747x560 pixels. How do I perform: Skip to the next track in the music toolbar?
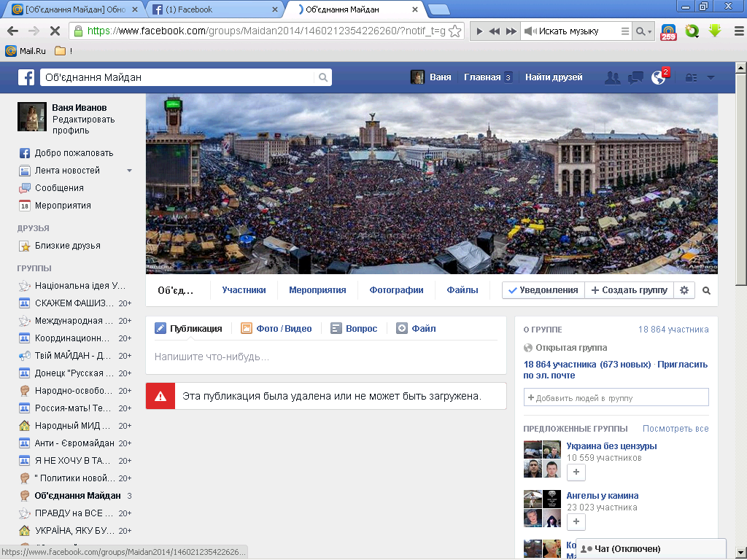coord(511,31)
